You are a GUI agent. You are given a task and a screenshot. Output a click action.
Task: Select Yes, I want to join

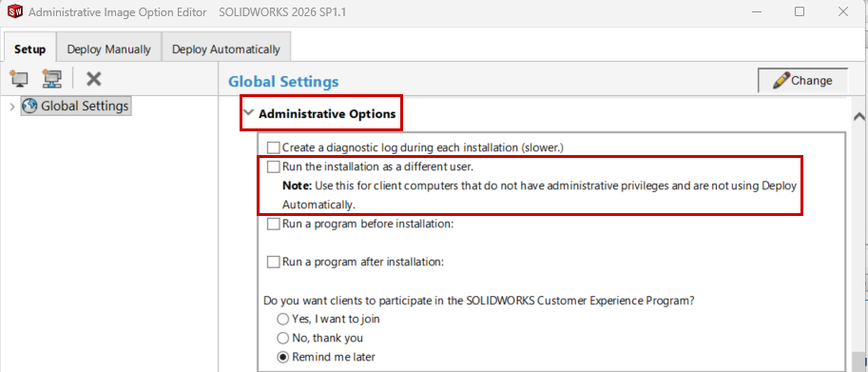(283, 320)
